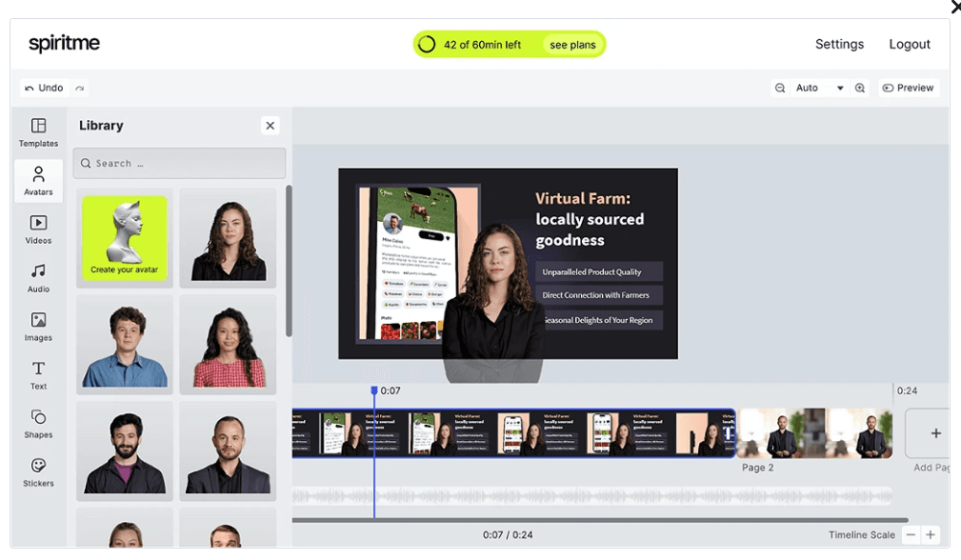Click the 0:07 / 0:24 time readout
The width and height of the screenshot is (961, 560).
[508, 535]
